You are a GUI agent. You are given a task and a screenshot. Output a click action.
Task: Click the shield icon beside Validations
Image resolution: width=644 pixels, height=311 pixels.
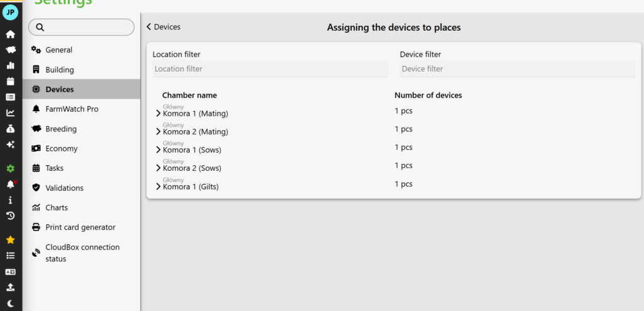(36, 187)
